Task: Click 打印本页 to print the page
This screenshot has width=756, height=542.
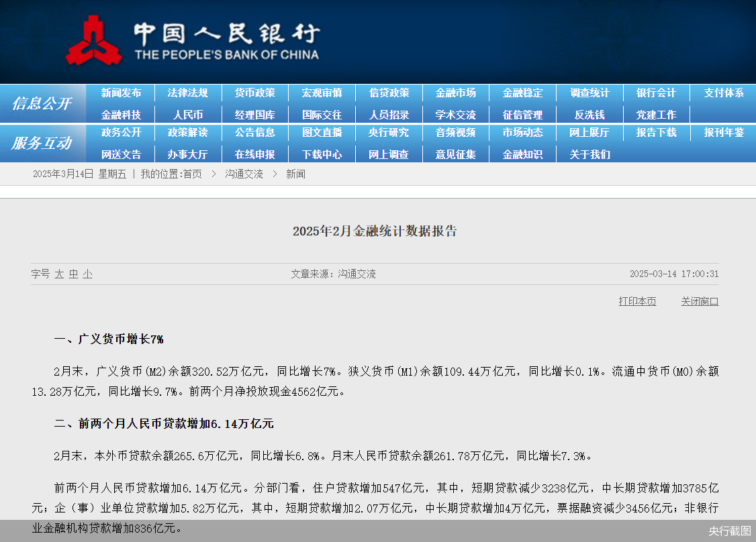Action: click(x=637, y=302)
